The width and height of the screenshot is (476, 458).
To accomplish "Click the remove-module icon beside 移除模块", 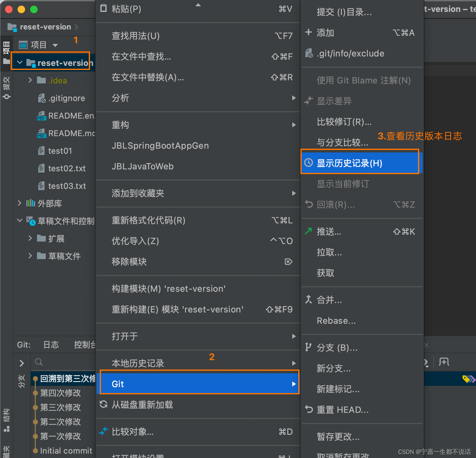I will pyautogui.click(x=288, y=261).
